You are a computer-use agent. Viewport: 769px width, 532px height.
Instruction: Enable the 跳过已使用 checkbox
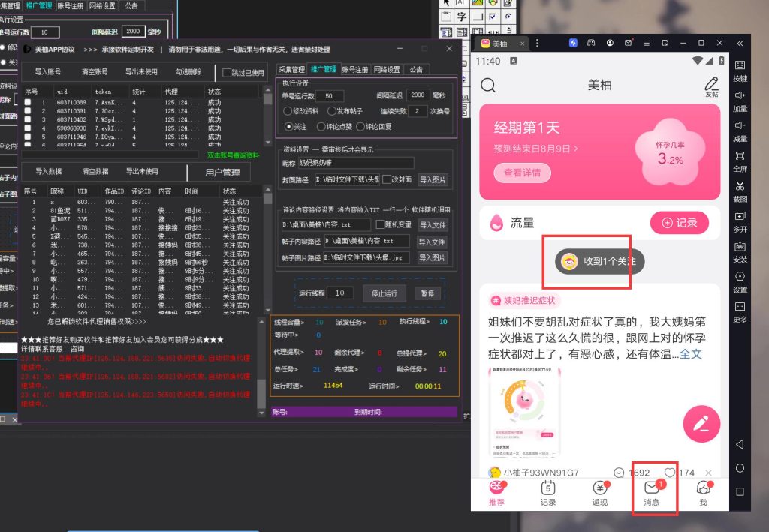pyautogui.click(x=228, y=73)
